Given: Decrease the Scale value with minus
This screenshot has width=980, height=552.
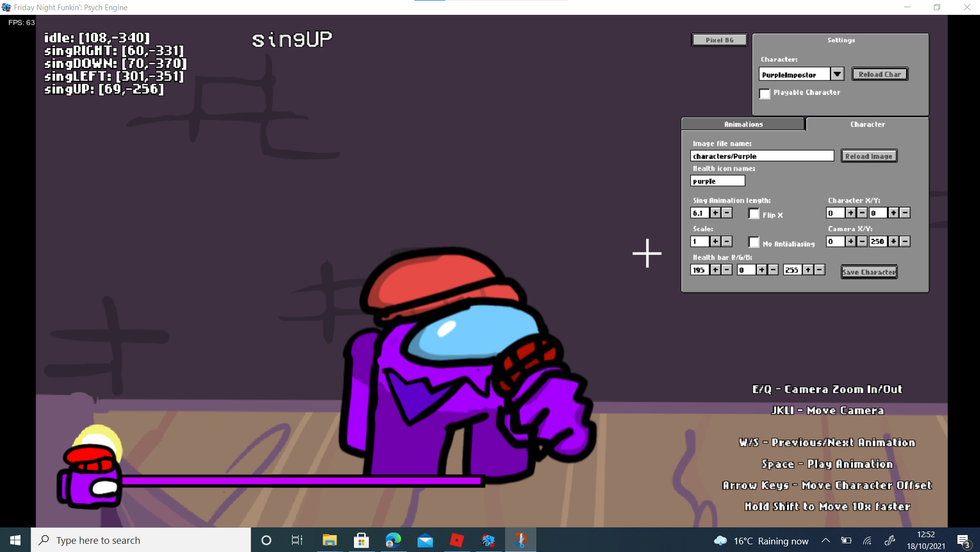Looking at the screenshot, I should [727, 241].
